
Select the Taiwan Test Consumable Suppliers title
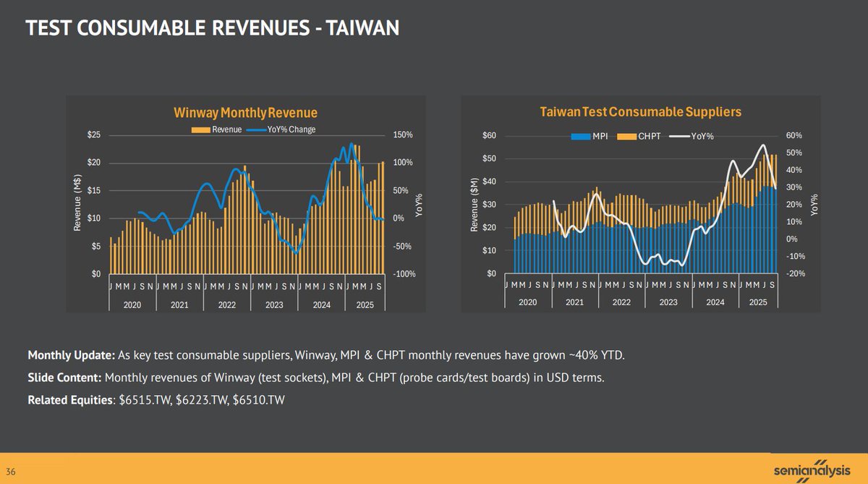[x=640, y=112]
